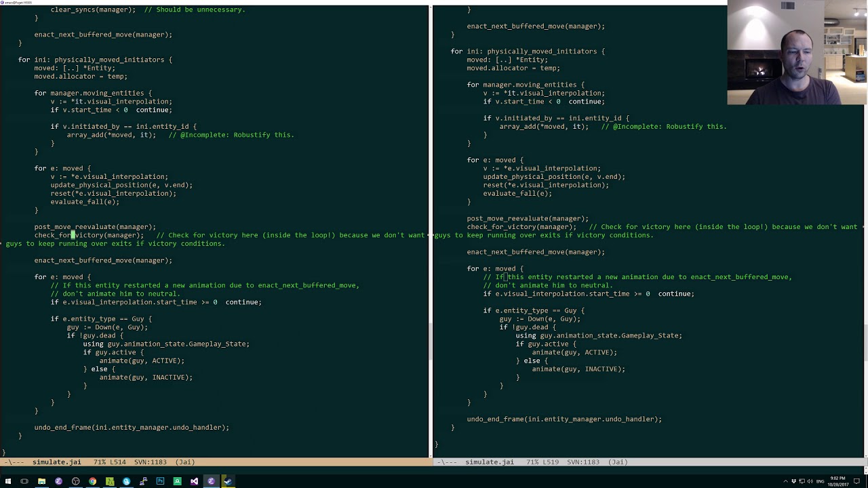Click 'animate(guy, ACTIVE);' in left pane
The height and width of the screenshot is (488, 868).
pyautogui.click(x=142, y=361)
